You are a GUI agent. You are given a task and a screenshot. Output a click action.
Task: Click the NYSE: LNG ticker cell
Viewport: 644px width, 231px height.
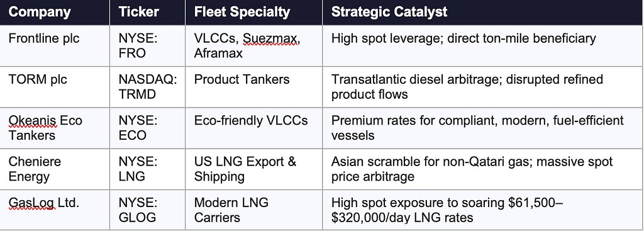[147, 169]
